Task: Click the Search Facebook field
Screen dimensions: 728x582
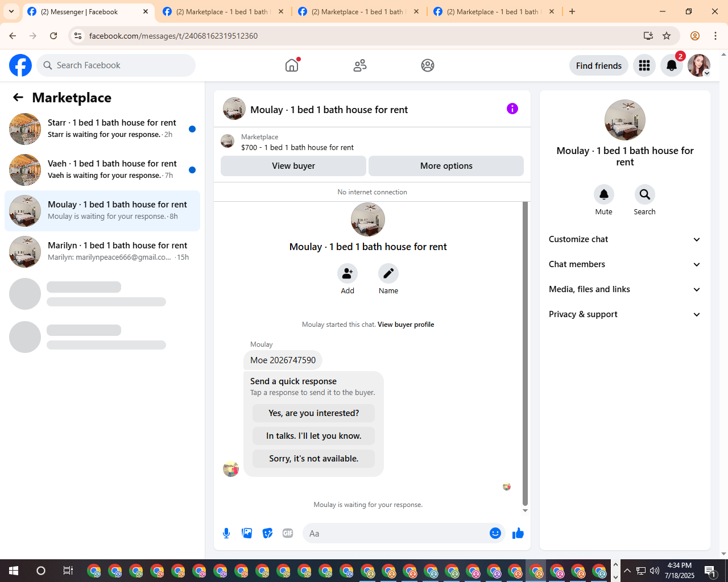Action: click(116, 65)
